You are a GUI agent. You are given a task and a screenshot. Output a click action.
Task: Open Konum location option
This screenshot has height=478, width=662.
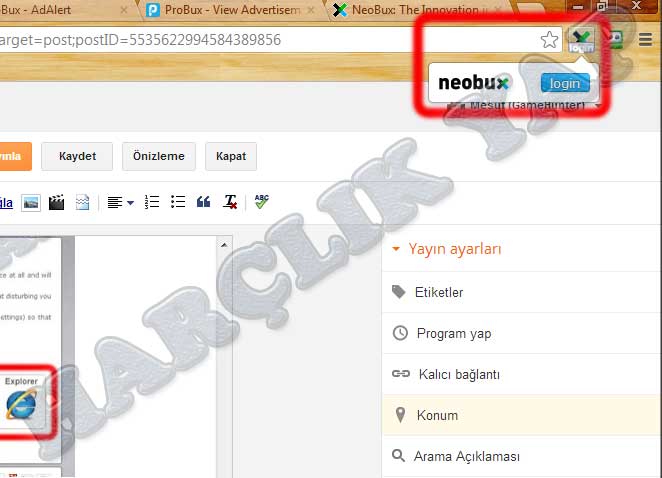click(522, 415)
